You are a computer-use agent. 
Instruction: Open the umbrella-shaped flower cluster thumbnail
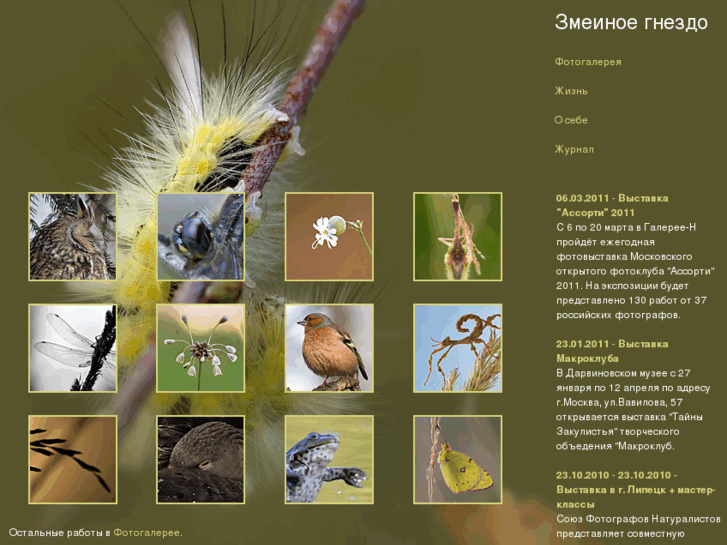click(200, 348)
